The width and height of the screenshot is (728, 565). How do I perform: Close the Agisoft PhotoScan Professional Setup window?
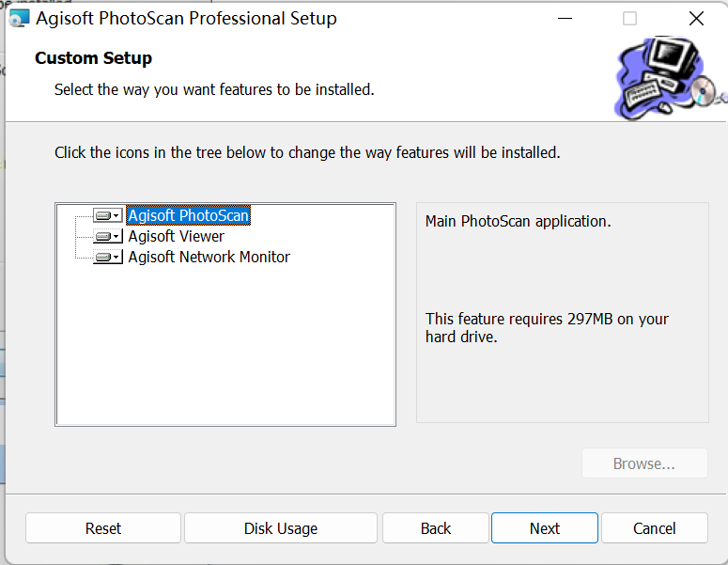[696, 19]
